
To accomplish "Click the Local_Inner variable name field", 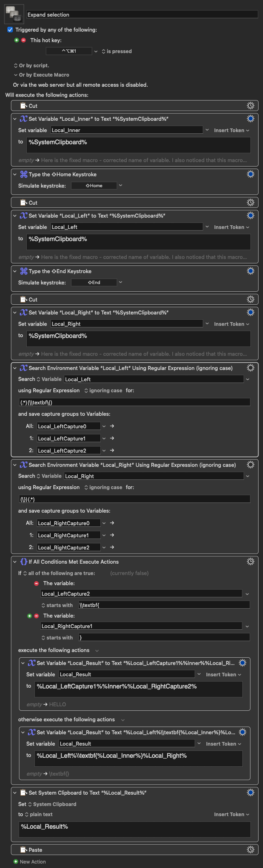I will pos(127,130).
